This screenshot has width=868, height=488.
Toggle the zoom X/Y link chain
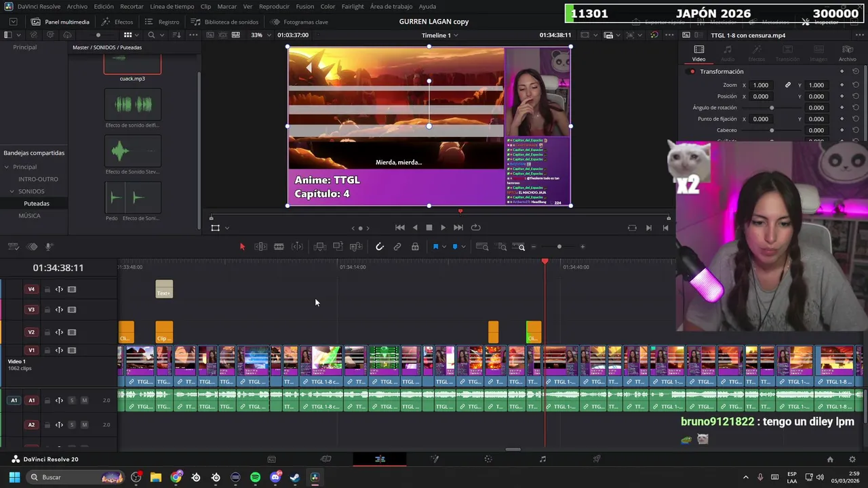[x=788, y=85]
